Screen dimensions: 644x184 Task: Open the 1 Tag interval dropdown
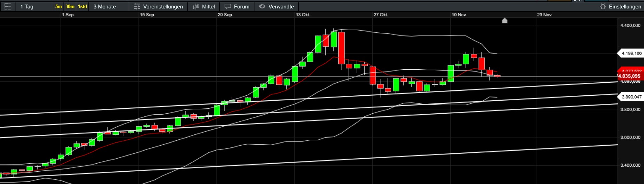[27, 7]
